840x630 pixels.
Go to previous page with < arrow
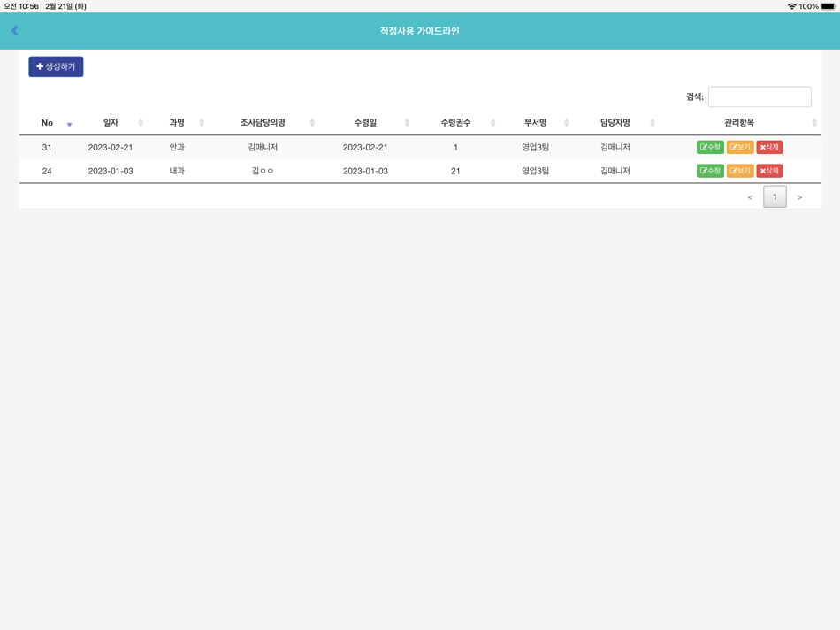click(750, 197)
